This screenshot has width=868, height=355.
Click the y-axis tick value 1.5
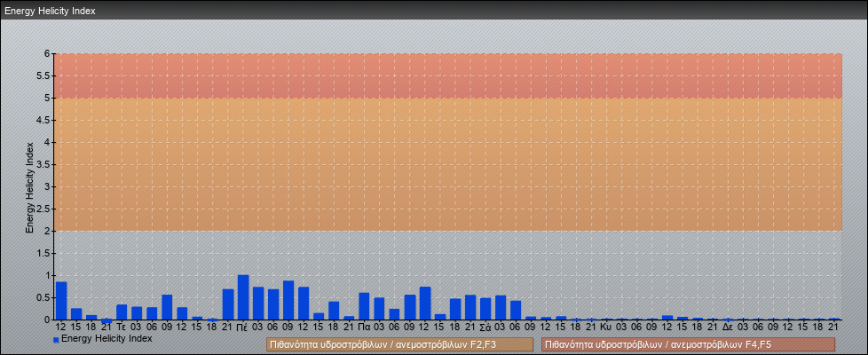[x=44, y=253]
